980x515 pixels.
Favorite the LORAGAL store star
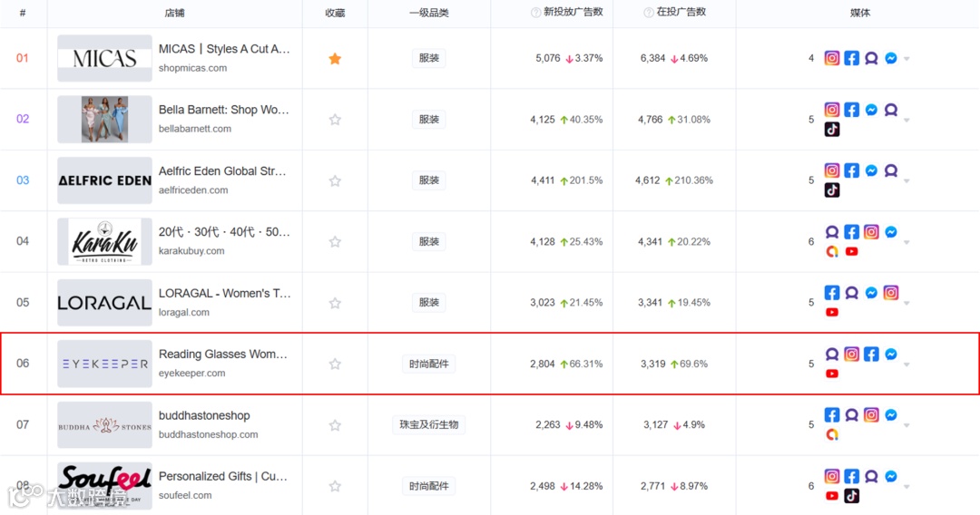pyautogui.click(x=335, y=303)
